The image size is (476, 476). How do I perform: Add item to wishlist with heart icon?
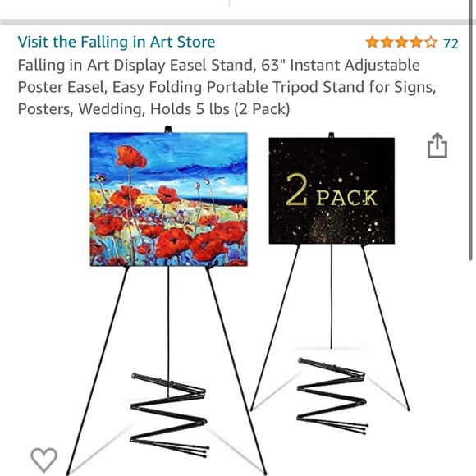[44, 460]
